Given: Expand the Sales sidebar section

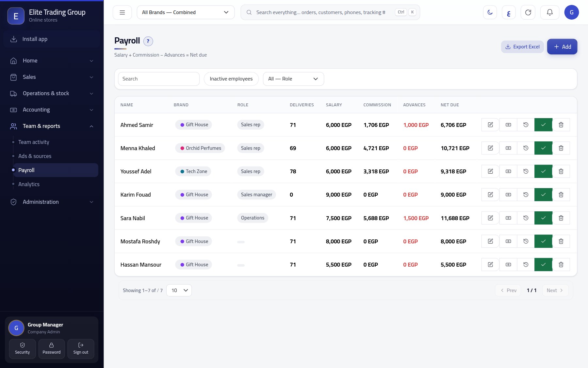Looking at the screenshot, I should pyautogui.click(x=52, y=77).
